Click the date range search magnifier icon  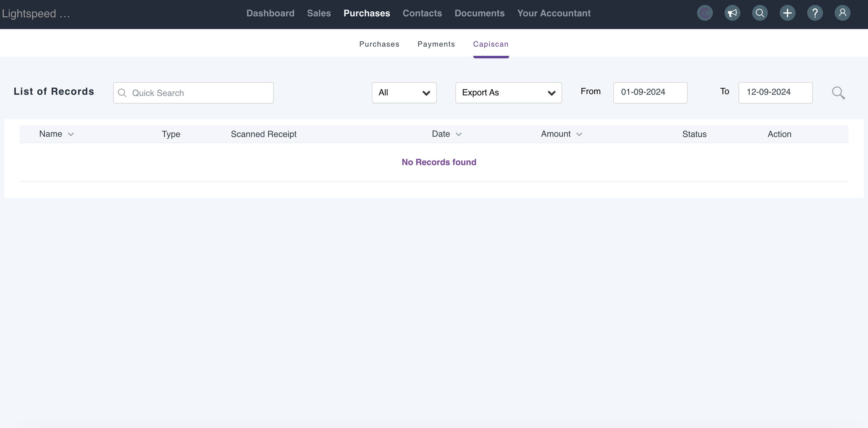pos(838,93)
